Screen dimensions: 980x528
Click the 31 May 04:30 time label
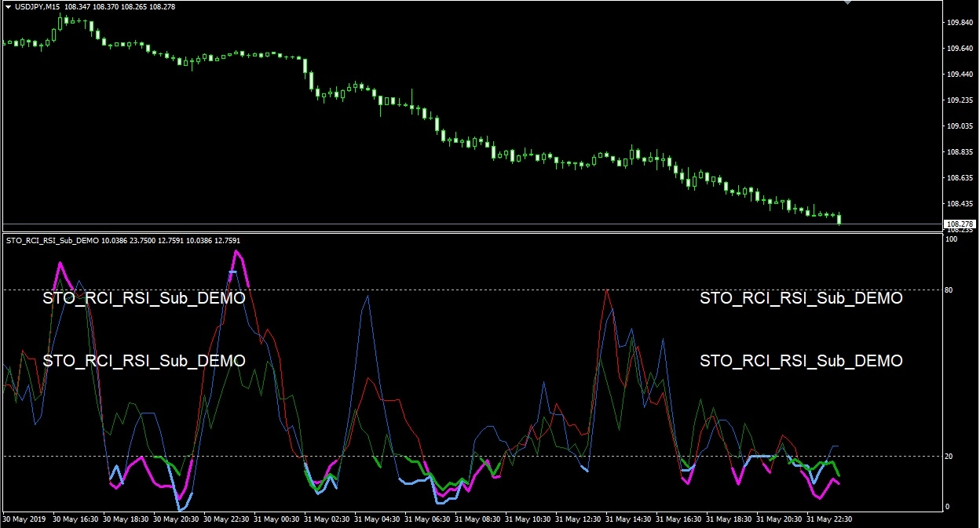point(378,519)
